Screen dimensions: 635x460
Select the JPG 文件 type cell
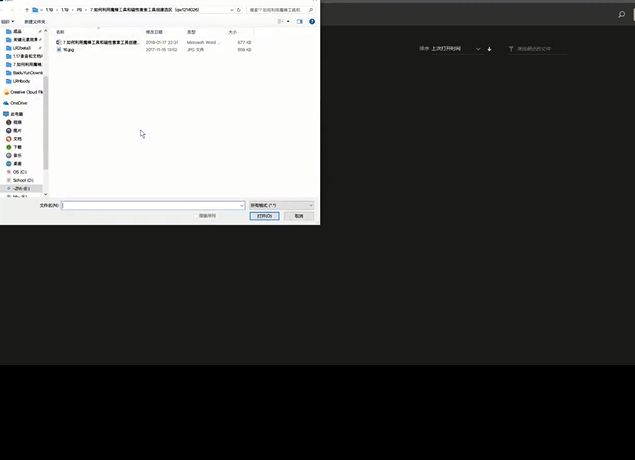tap(195, 49)
